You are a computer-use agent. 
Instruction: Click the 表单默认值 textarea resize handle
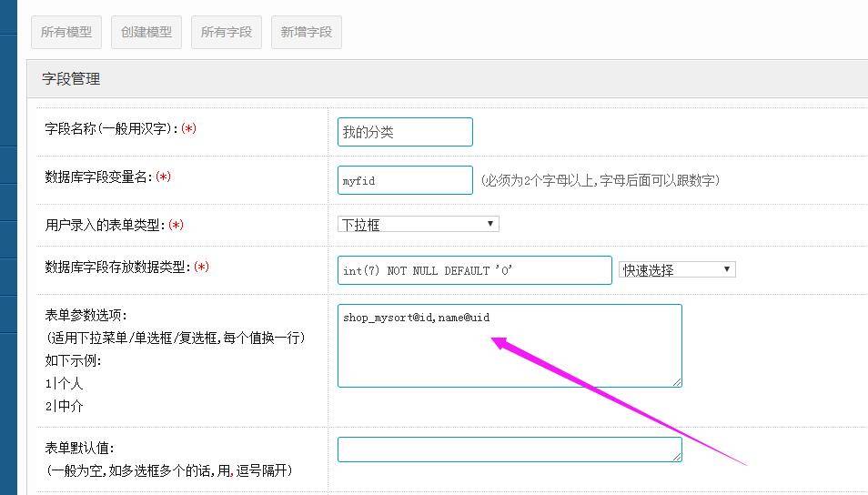[677, 457]
